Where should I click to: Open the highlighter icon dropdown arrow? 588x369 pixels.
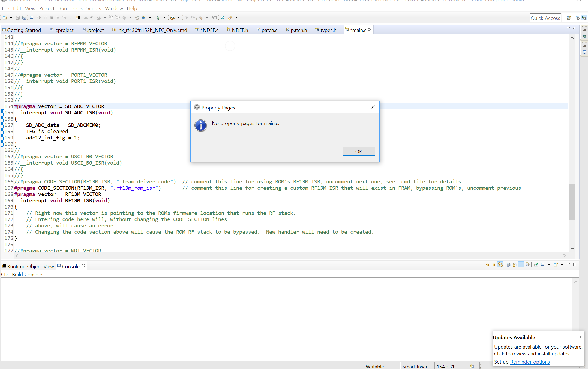coord(236,17)
